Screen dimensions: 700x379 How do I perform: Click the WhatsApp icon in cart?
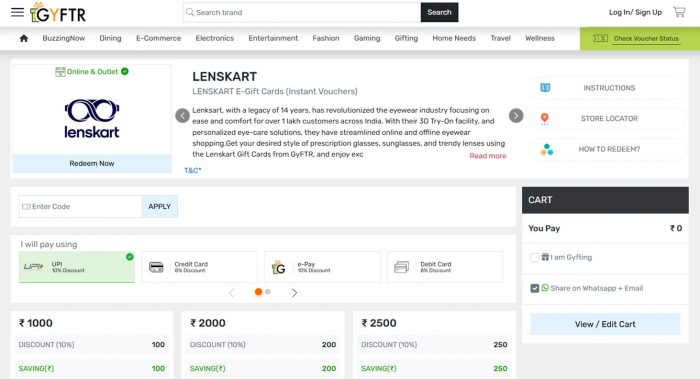tap(545, 288)
